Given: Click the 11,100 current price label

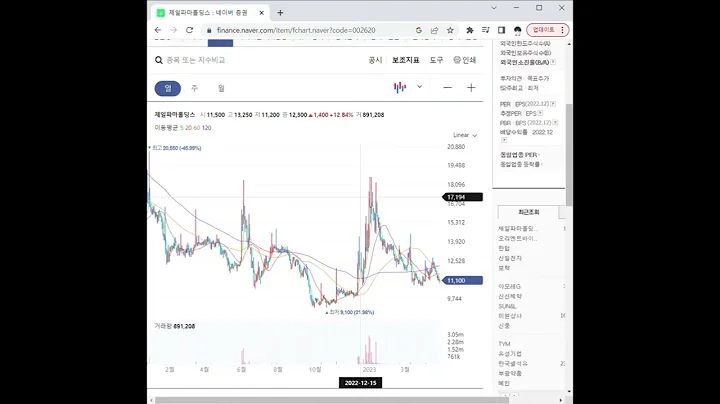Looking at the screenshot, I should coord(461,281).
